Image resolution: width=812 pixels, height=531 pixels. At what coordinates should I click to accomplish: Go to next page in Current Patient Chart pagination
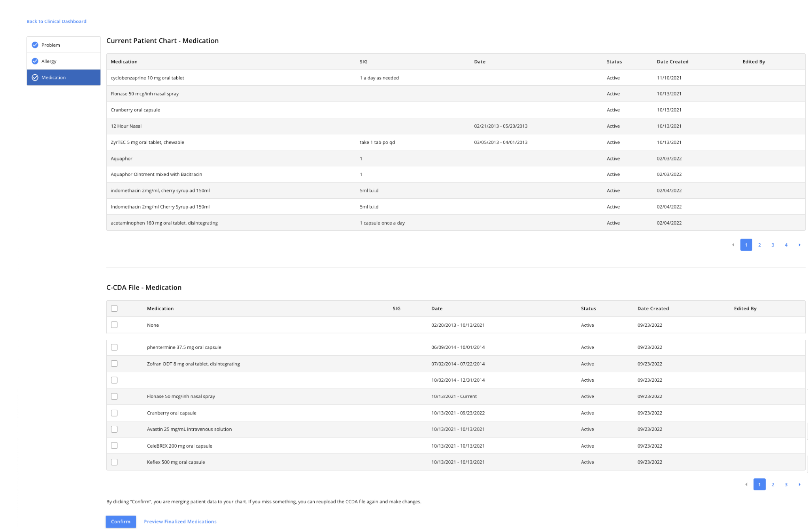pyautogui.click(x=799, y=245)
